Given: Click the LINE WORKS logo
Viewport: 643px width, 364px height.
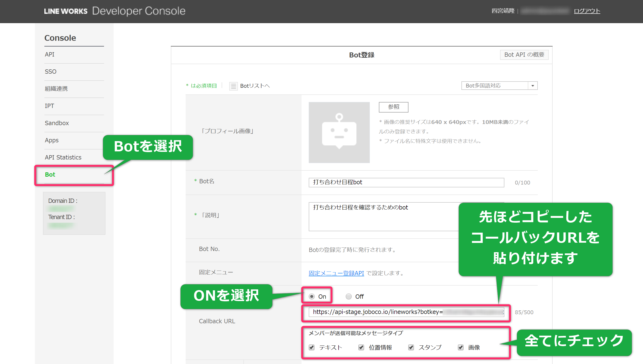Looking at the screenshot, I should (x=66, y=11).
